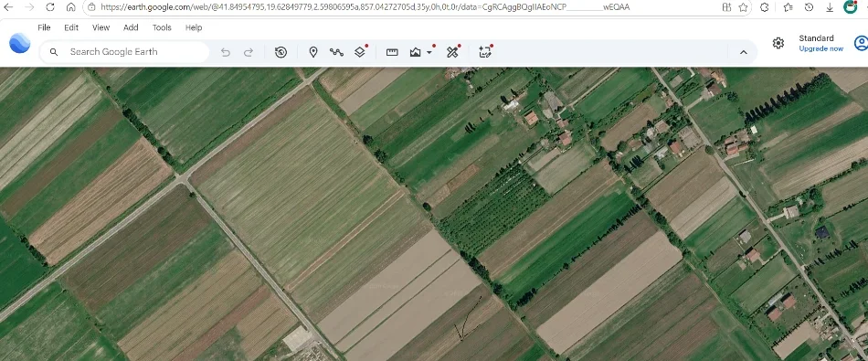The image size is (868, 361).
Task: Open the area selection tool icon
Action: tap(485, 52)
